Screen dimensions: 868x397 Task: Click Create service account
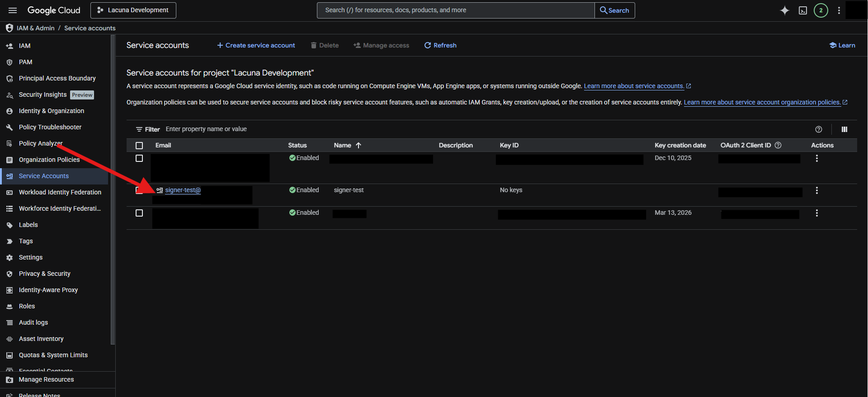click(x=256, y=45)
